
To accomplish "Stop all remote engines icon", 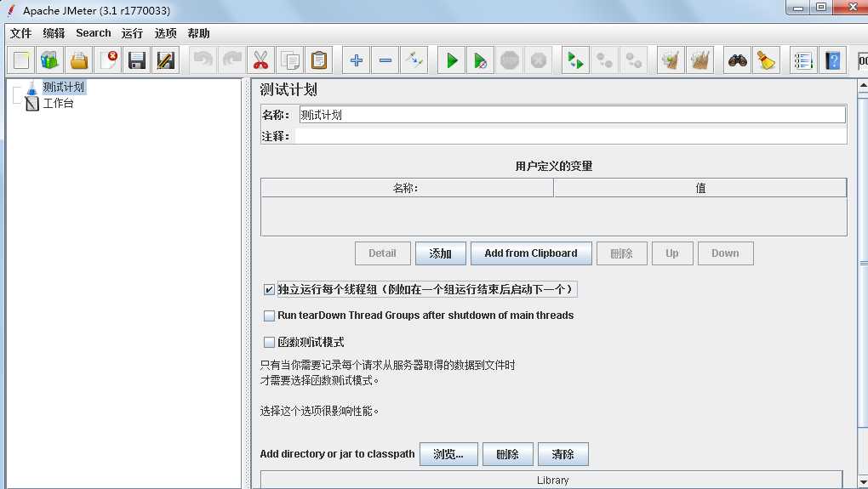I will coord(604,60).
